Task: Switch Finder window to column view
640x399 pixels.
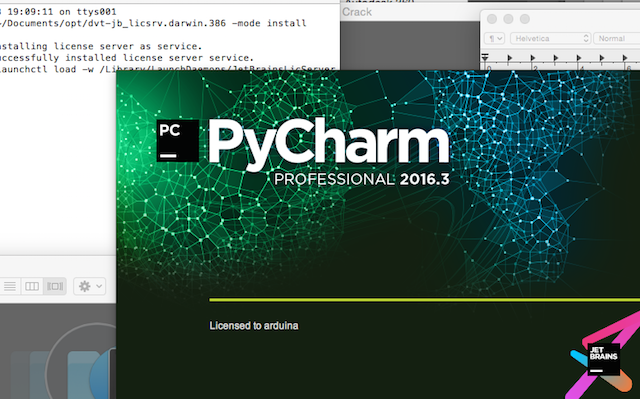Action: point(32,286)
